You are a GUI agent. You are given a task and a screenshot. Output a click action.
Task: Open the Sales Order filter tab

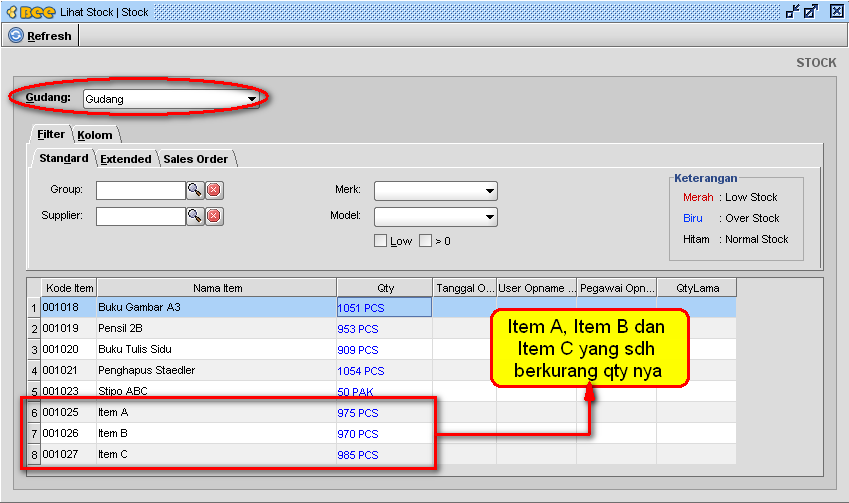(x=196, y=159)
